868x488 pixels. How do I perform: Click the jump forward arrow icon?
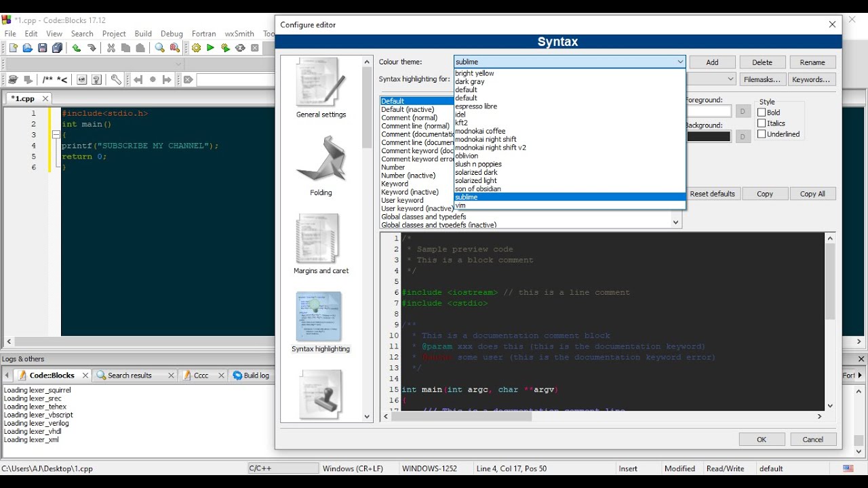(x=167, y=80)
